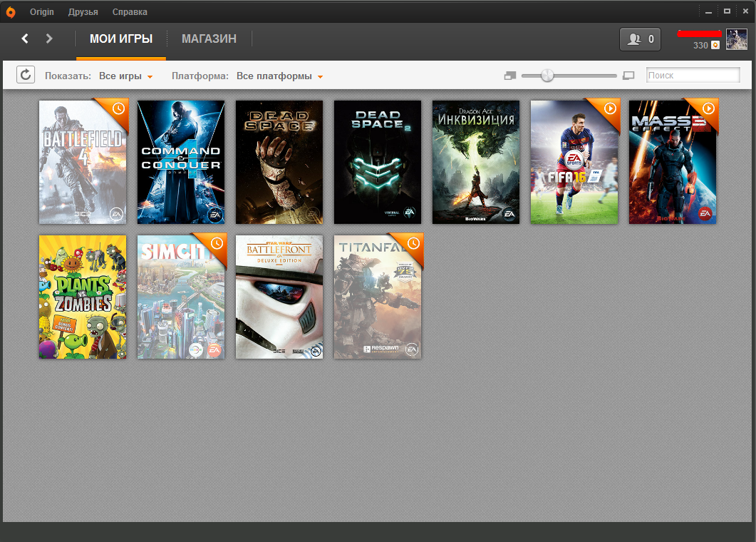Image resolution: width=756 pixels, height=542 pixels.
Task: Click the 330 points value
Action: [x=700, y=46]
